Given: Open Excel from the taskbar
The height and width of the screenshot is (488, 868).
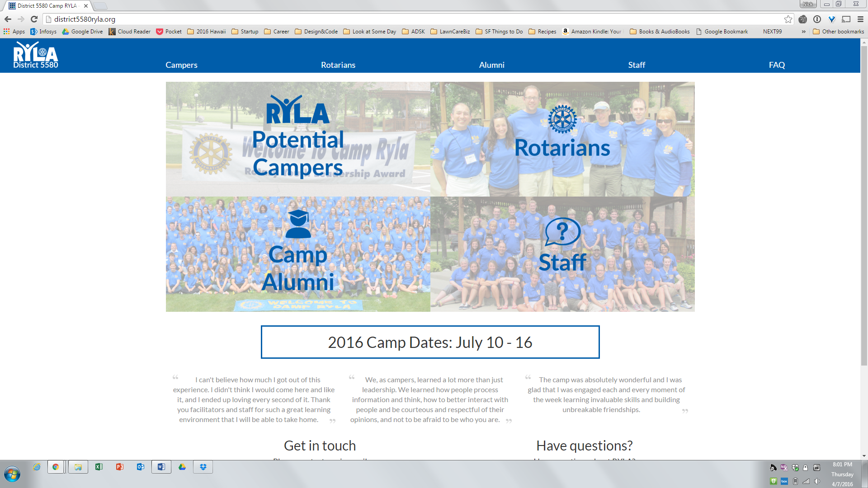Looking at the screenshot, I should pyautogui.click(x=99, y=467).
